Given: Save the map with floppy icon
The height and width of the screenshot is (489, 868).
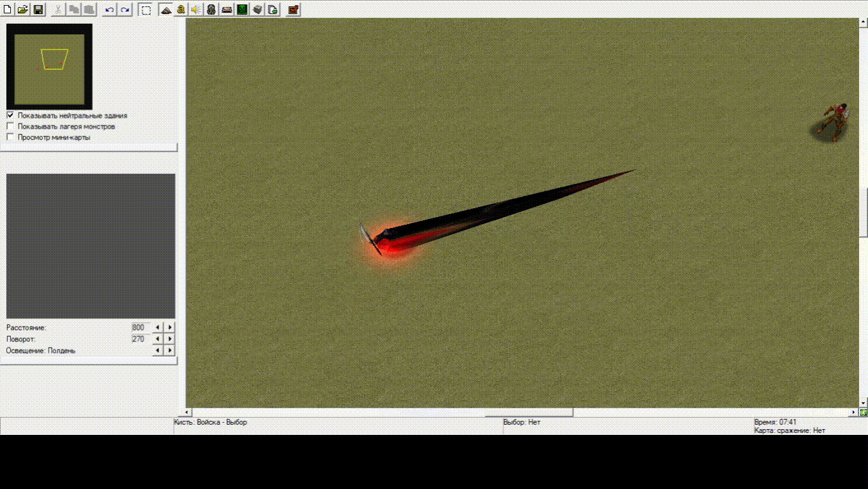Looking at the screenshot, I should tap(38, 10).
